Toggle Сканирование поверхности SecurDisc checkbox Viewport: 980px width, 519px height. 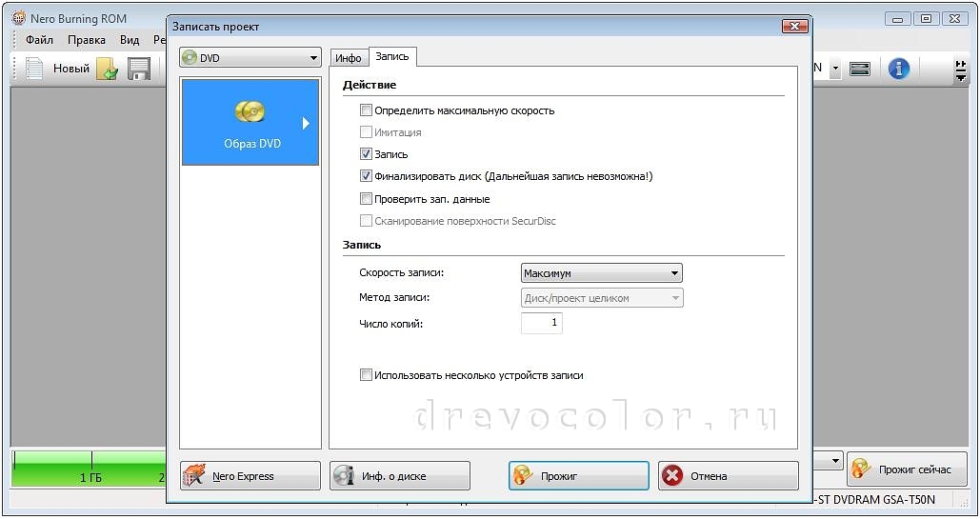coord(366,221)
